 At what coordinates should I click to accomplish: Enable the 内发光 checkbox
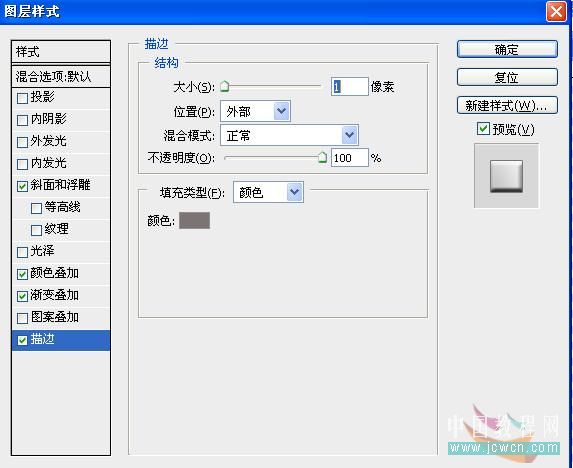point(22,164)
